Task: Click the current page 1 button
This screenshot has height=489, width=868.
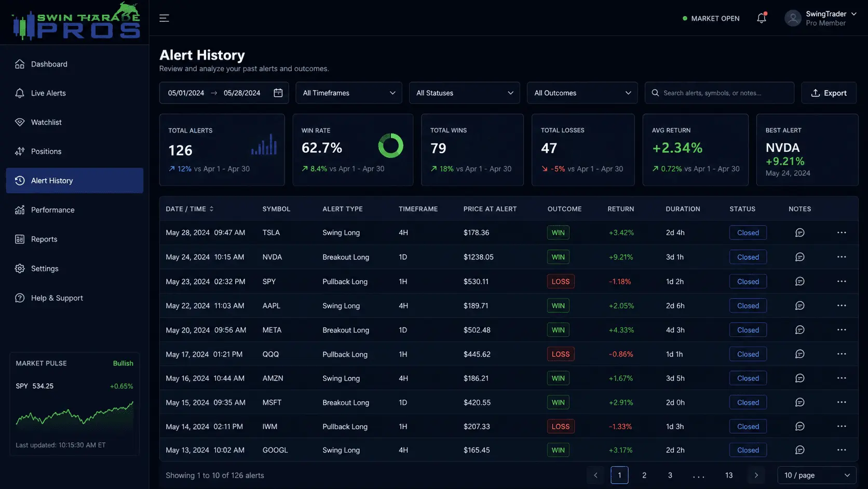Action: point(619,475)
